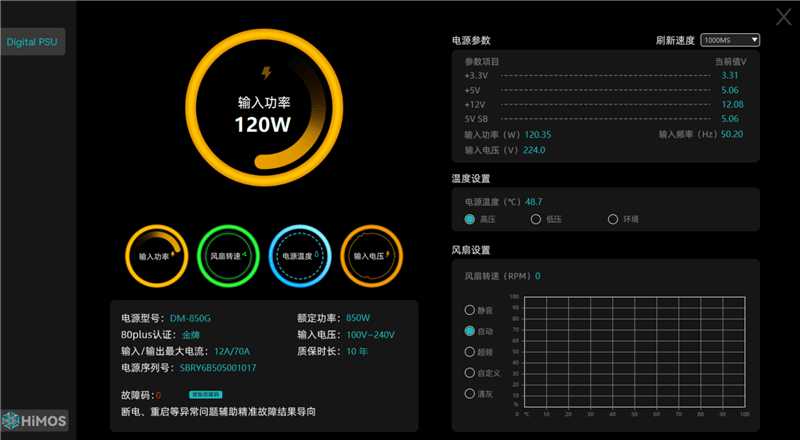
Task: Click the input voltage value 224.0
Action: 534,150
